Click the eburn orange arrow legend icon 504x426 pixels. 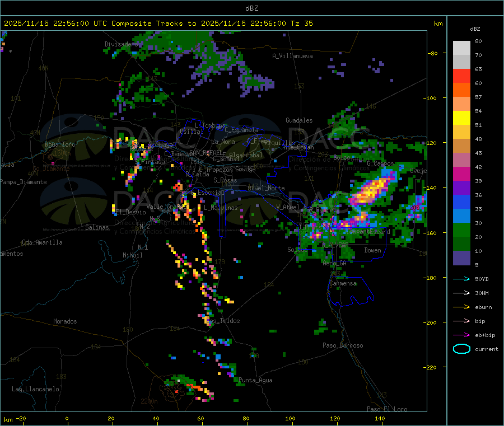461,307
